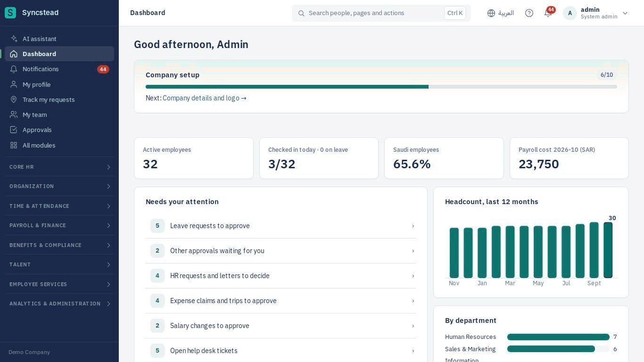
Task: Click the globe language icon in header
Action: point(491,13)
